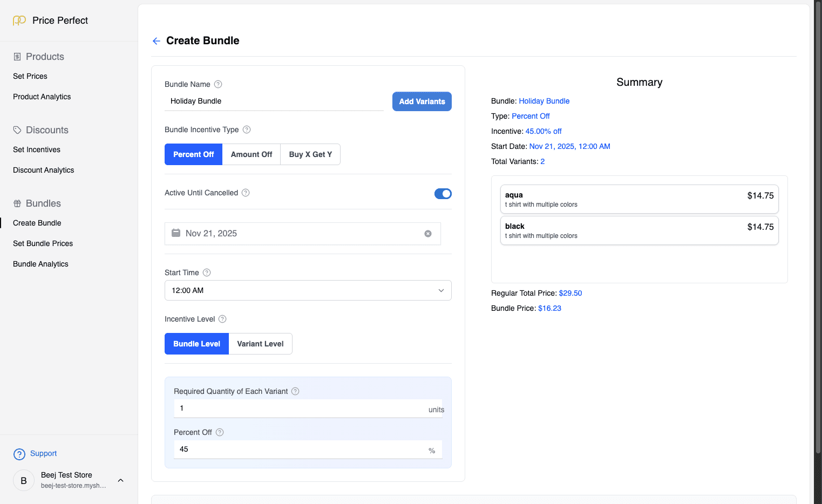
Task: Click the Add Variants button
Action: click(422, 101)
